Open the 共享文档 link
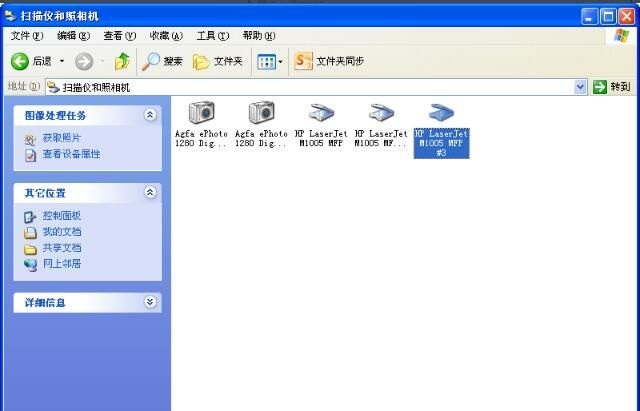This screenshot has width=640, height=411. click(x=62, y=248)
